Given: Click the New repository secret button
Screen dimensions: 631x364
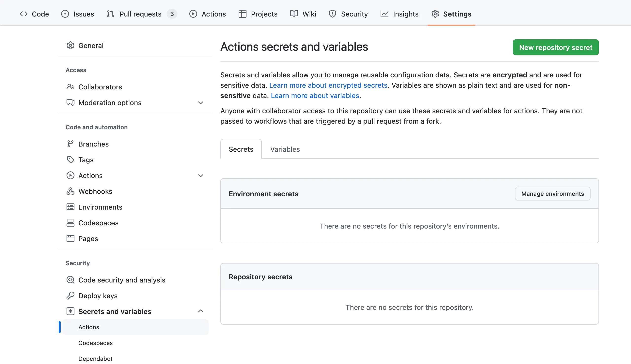Looking at the screenshot, I should pos(556,47).
